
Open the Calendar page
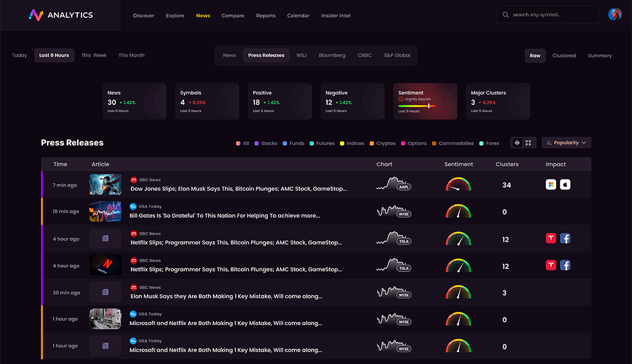[298, 15]
